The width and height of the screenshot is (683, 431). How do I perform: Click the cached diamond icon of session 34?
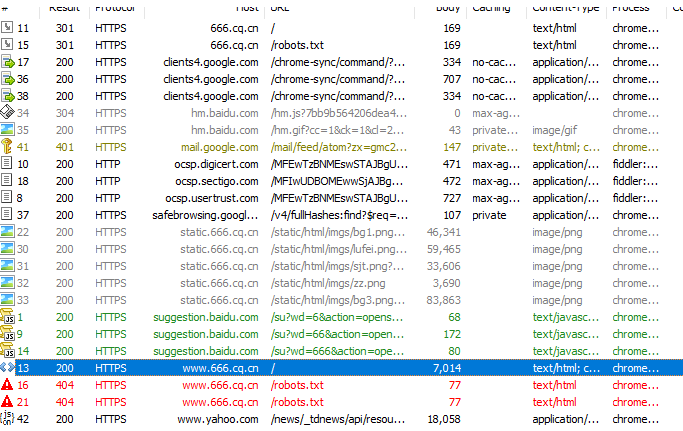pos(7,112)
